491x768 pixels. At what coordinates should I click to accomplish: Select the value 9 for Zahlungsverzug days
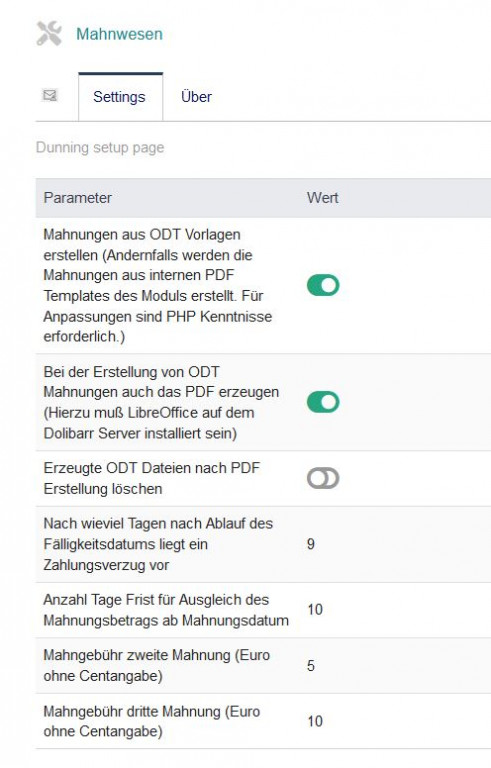click(x=311, y=544)
